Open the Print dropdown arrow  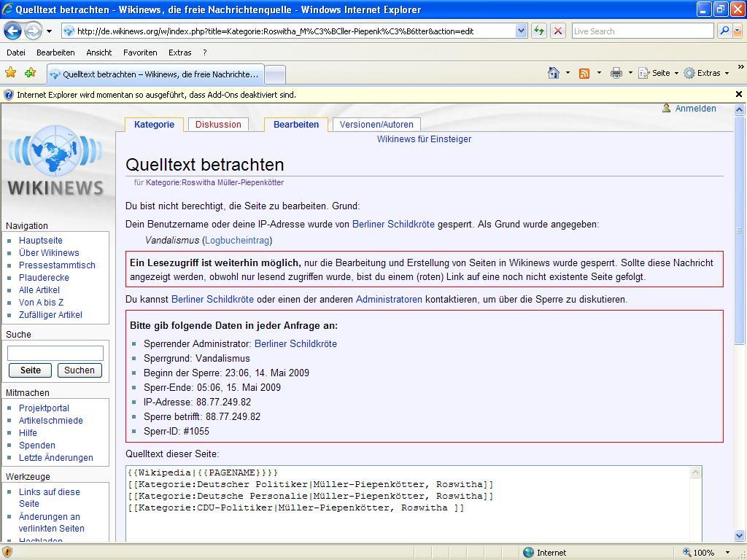tap(630, 73)
